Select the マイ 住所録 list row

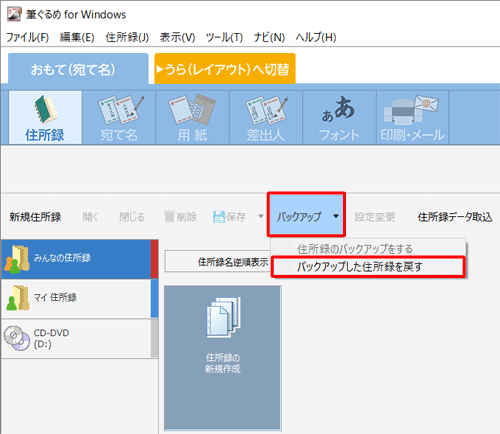tap(80, 299)
